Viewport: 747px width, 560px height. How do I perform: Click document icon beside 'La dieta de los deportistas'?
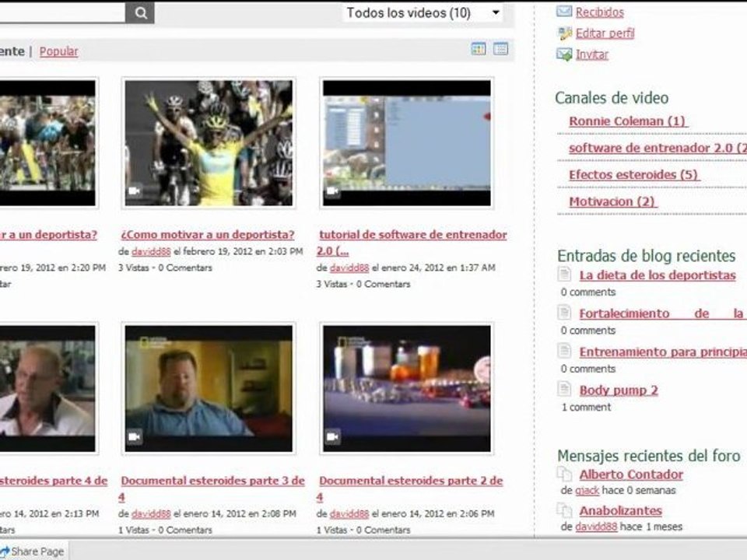pos(564,274)
